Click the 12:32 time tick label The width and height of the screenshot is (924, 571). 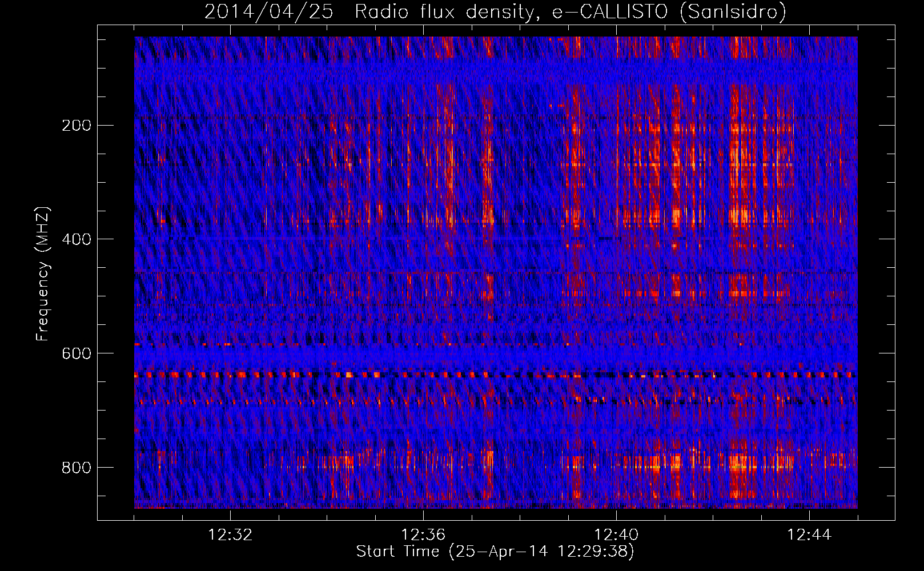tap(230, 535)
